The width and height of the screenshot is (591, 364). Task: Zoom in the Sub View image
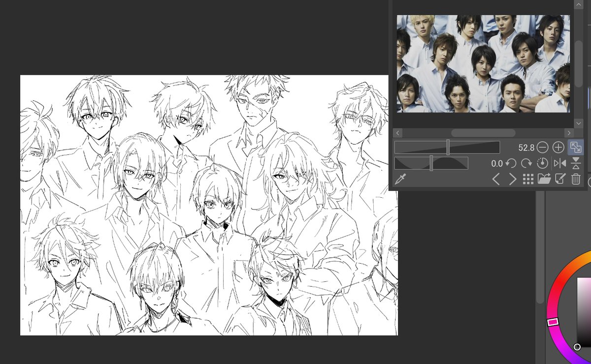click(x=558, y=147)
